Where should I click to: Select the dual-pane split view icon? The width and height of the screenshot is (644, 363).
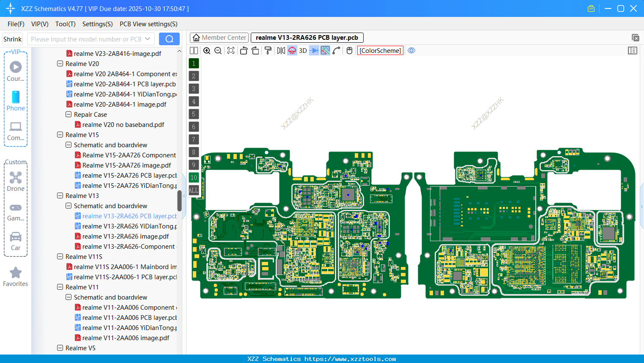coord(194,50)
